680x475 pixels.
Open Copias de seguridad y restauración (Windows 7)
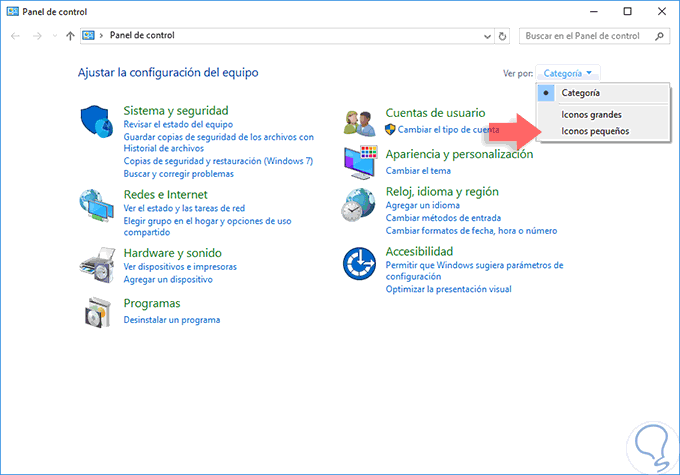click(x=218, y=161)
